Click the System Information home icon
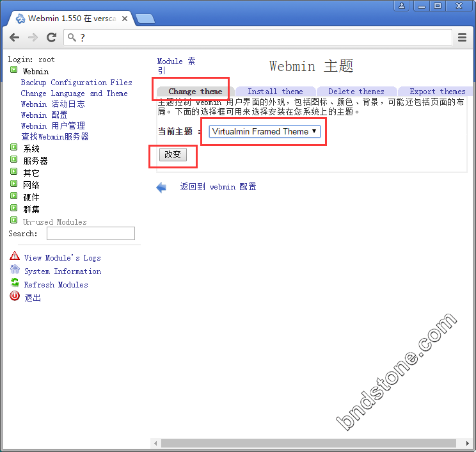 [x=15, y=269]
